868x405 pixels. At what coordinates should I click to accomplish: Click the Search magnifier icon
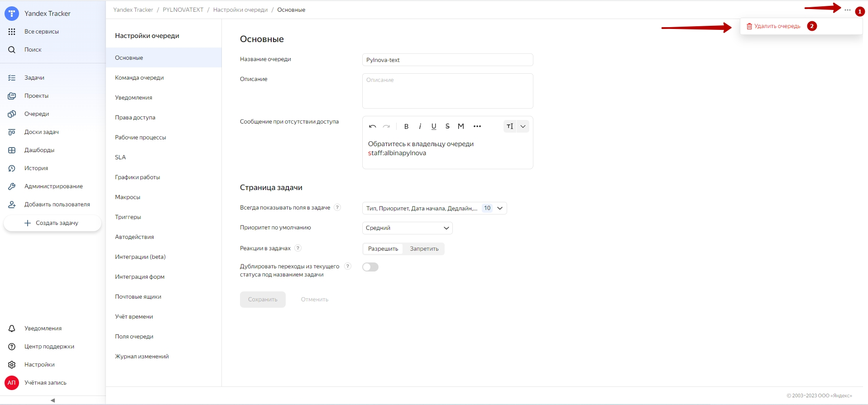[12, 50]
